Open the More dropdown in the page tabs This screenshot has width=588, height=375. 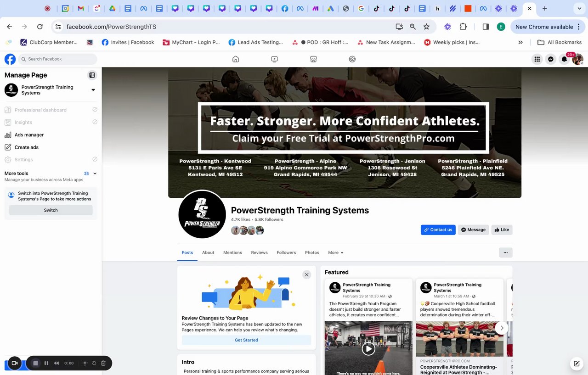pyautogui.click(x=336, y=252)
